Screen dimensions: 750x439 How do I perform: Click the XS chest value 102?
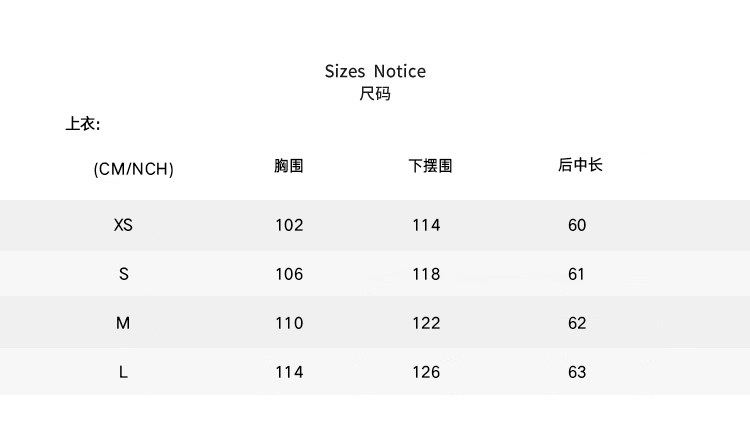[x=289, y=225]
